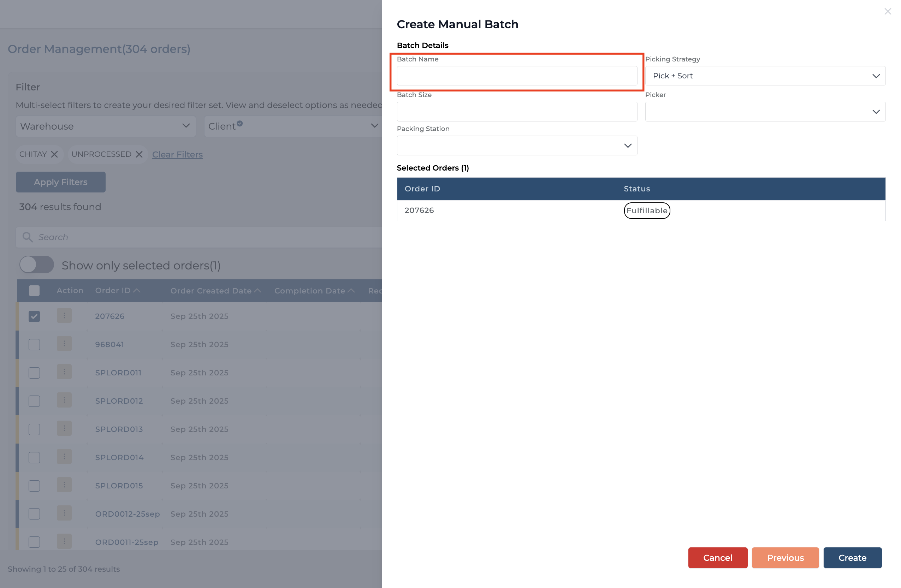Expand the Warehouse filter dropdown
Image resolution: width=901 pixels, height=588 pixels.
(106, 126)
